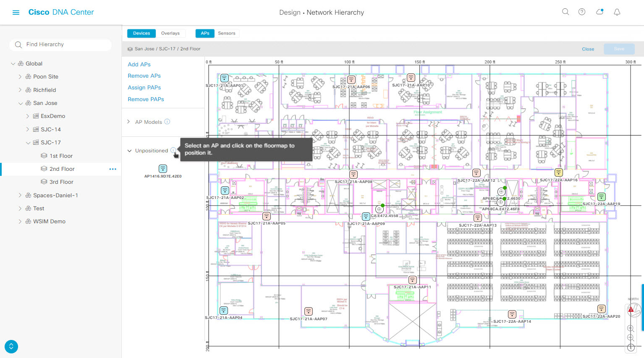Switch to the Devices tab
The height and width of the screenshot is (358, 644).
click(x=141, y=33)
